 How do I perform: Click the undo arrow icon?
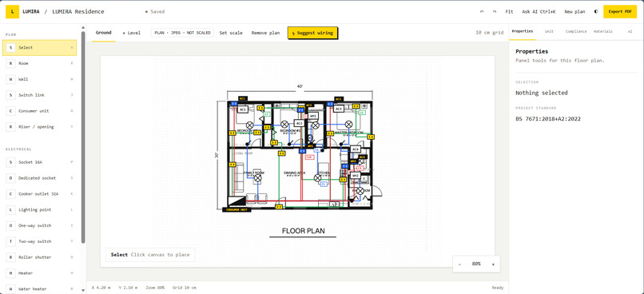tap(482, 11)
